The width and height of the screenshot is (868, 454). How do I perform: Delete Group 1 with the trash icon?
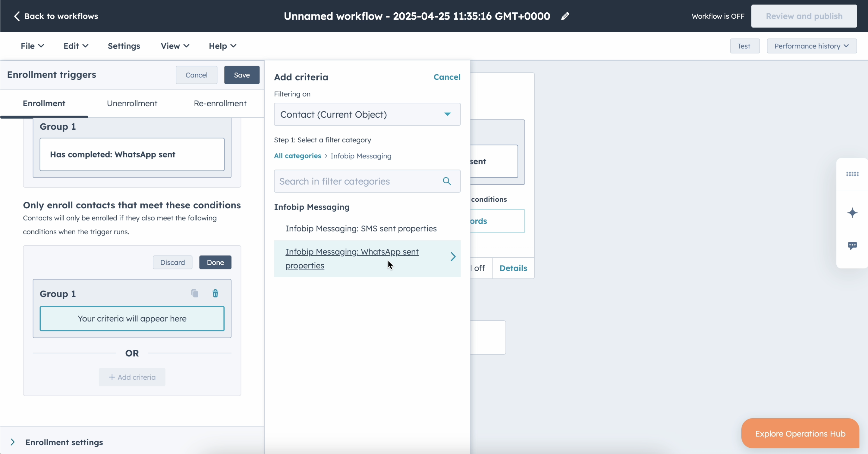215,294
